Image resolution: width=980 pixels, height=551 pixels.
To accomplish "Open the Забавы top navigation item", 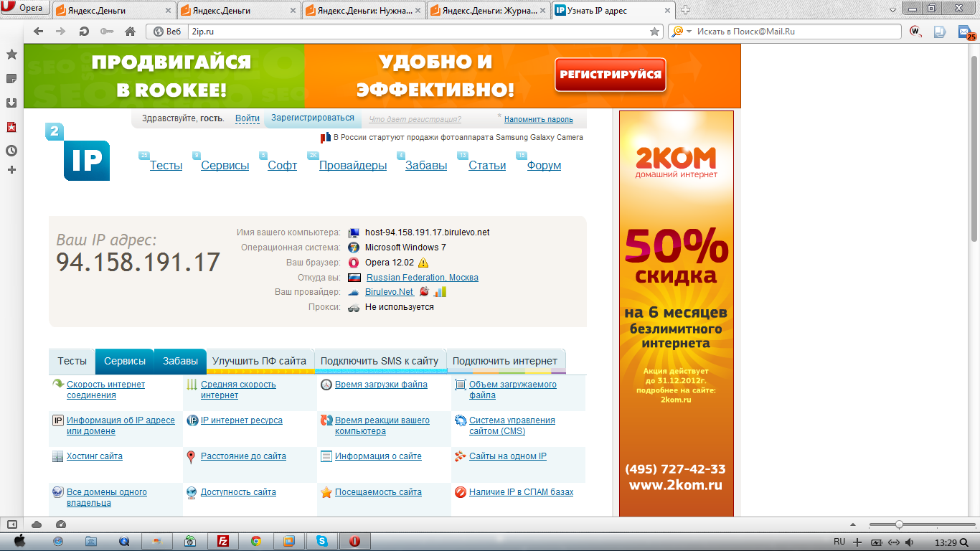I will click(426, 166).
